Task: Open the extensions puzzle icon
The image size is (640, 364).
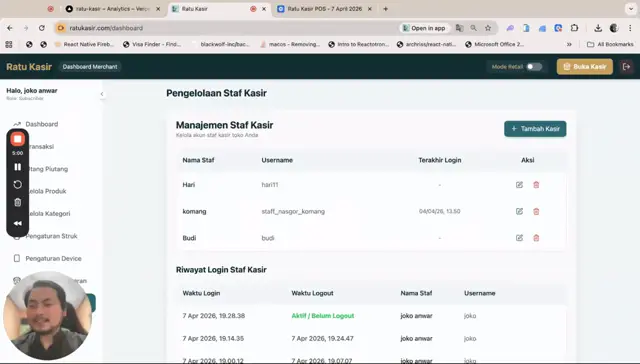Action: tap(574, 28)
